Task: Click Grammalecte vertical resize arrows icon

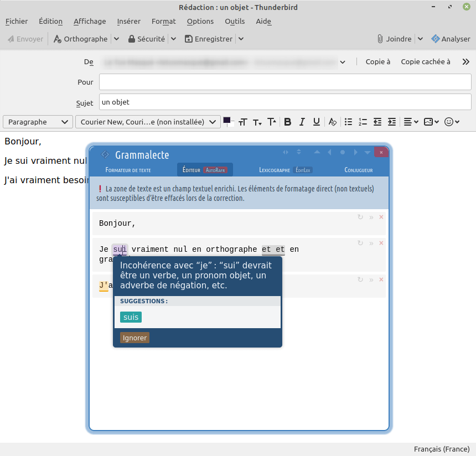Action: coord(299,152)
